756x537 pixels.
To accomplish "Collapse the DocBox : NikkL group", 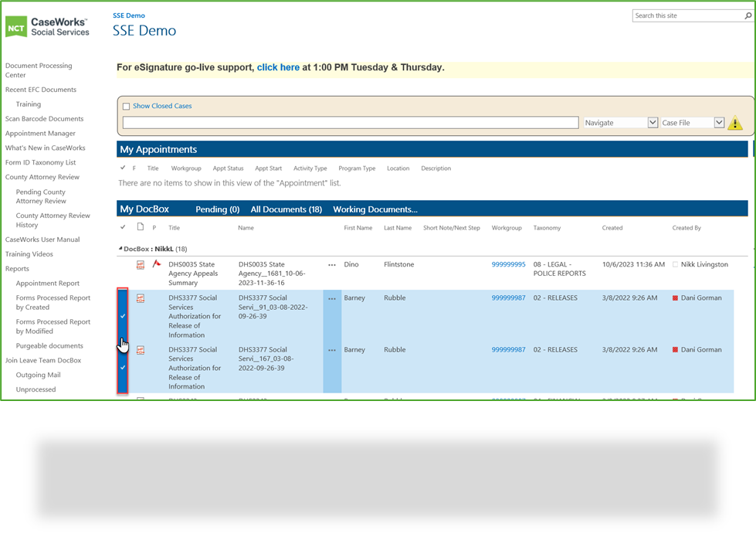I will tap(120, 249).
